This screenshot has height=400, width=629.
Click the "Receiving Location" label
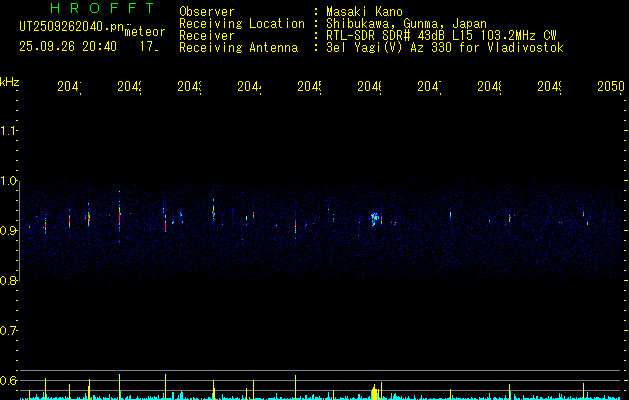[242, 24]
